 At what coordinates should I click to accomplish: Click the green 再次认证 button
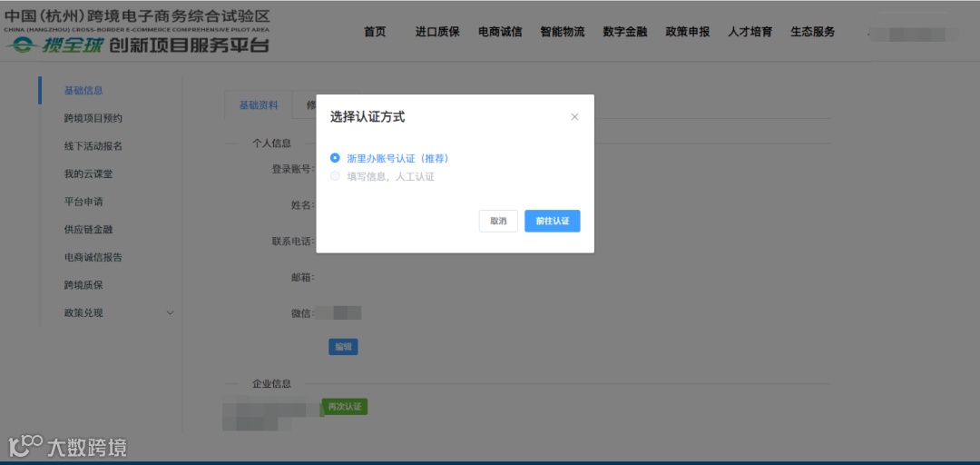(x=345, y=406)
